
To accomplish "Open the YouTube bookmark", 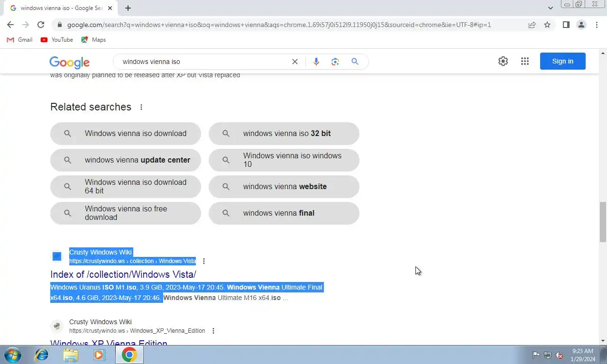I will (57, 40).
